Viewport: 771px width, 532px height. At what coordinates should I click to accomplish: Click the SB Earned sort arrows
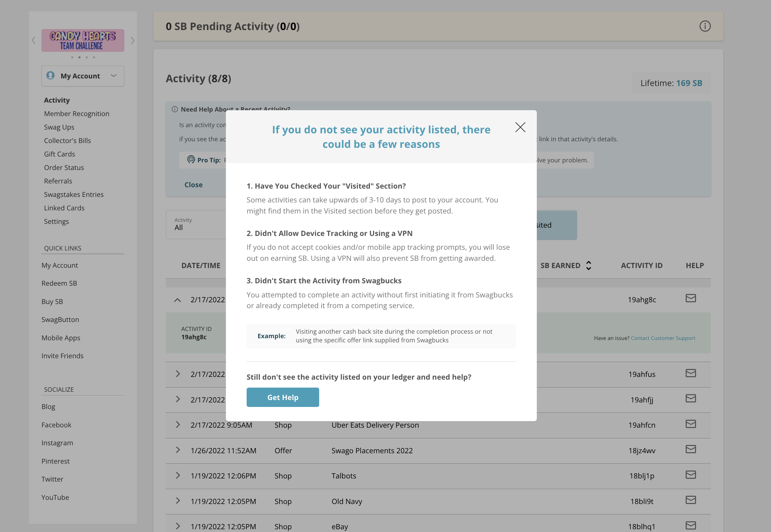tap(589, 265)
